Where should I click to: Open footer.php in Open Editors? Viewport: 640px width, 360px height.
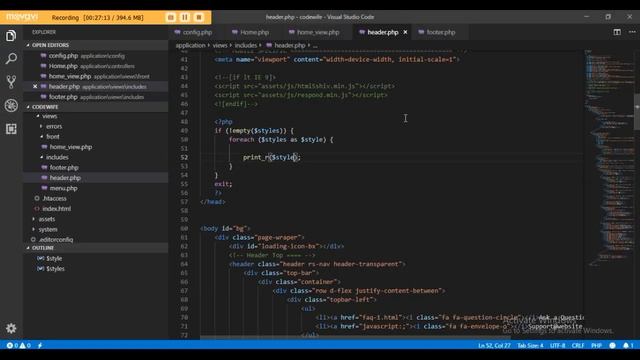(x=95, y=97)
